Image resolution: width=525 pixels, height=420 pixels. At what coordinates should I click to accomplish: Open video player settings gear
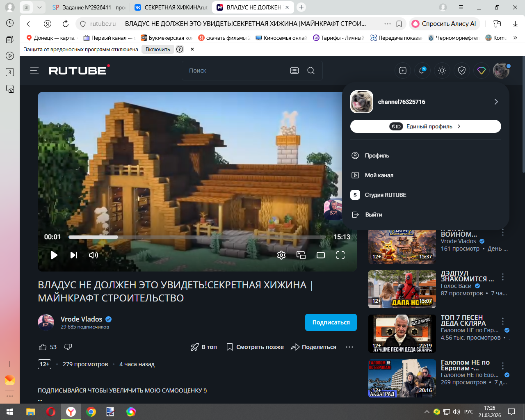281,255
